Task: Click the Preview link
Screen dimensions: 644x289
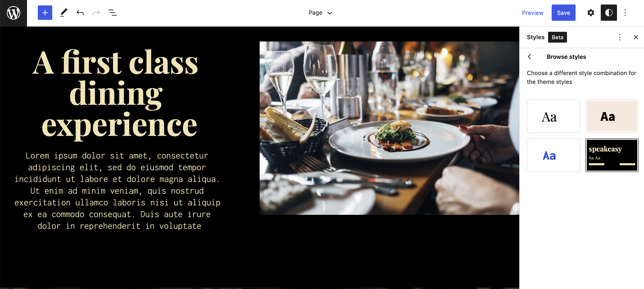Action: (x=533, y=13)
